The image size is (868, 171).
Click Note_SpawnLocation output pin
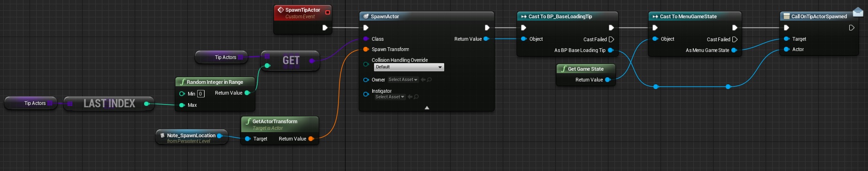click(219, 135)
